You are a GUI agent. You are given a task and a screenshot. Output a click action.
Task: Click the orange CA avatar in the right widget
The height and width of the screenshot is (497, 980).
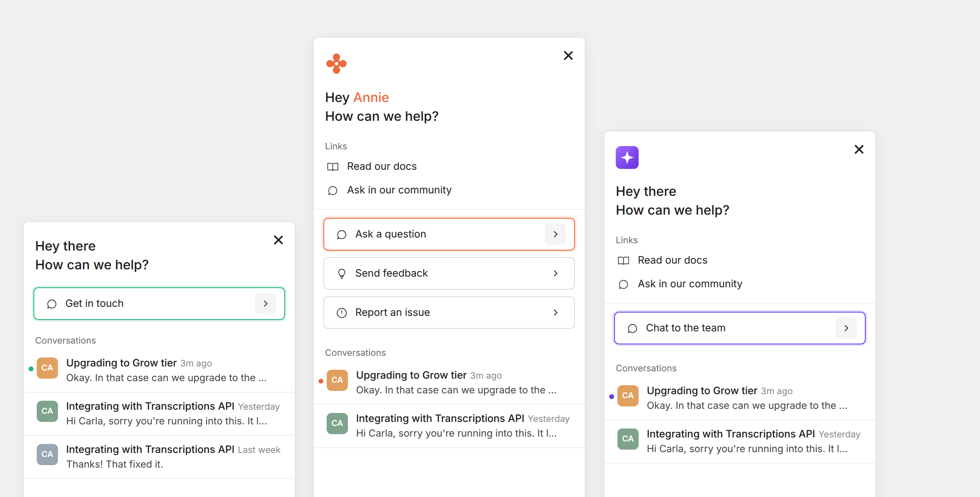628,396
